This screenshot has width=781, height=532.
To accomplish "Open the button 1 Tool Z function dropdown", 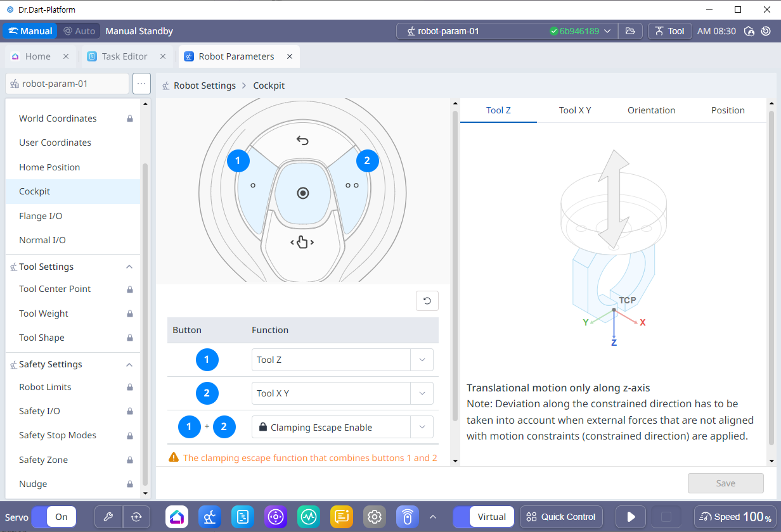I will [342, 360].
